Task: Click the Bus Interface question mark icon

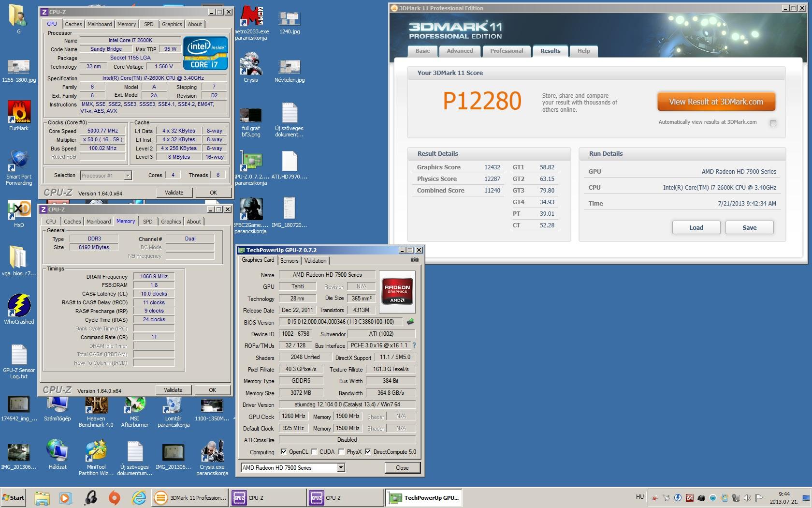Action: pos(414,345)
